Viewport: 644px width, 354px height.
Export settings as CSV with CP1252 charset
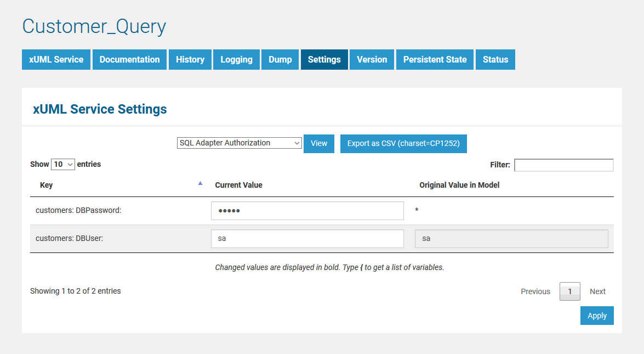click(x=403, y=143)
